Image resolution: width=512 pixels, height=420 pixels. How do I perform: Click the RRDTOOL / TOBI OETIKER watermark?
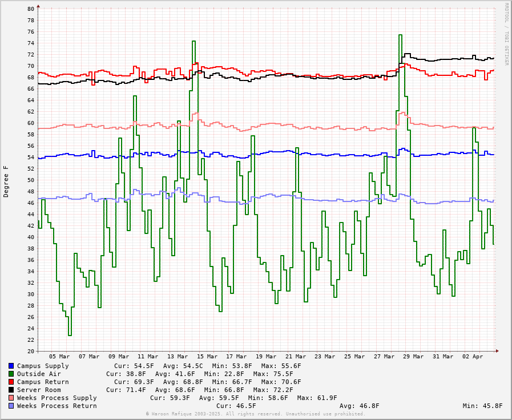pos(506,34)
